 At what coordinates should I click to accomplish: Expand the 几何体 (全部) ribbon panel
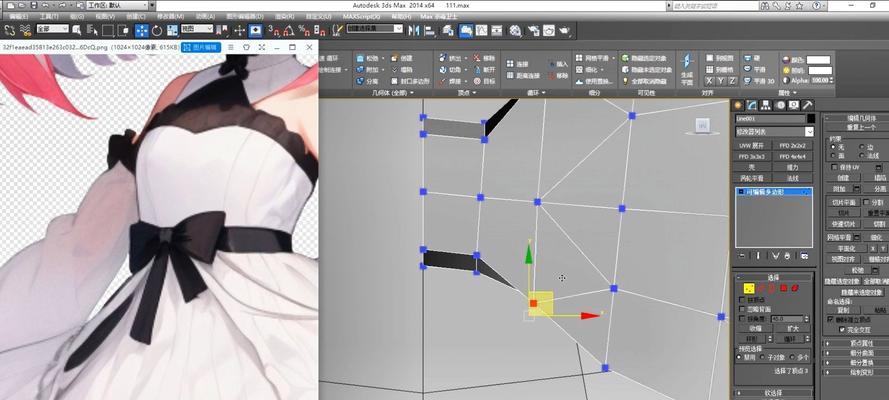coord(393,92)
